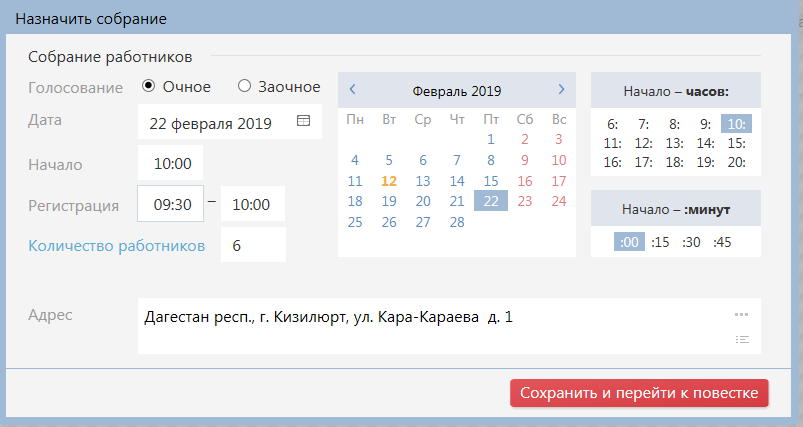Select Заочное voting radio button
Viewport: 803px width, 427px height.
pyautogui.click(x=244, y=86)
